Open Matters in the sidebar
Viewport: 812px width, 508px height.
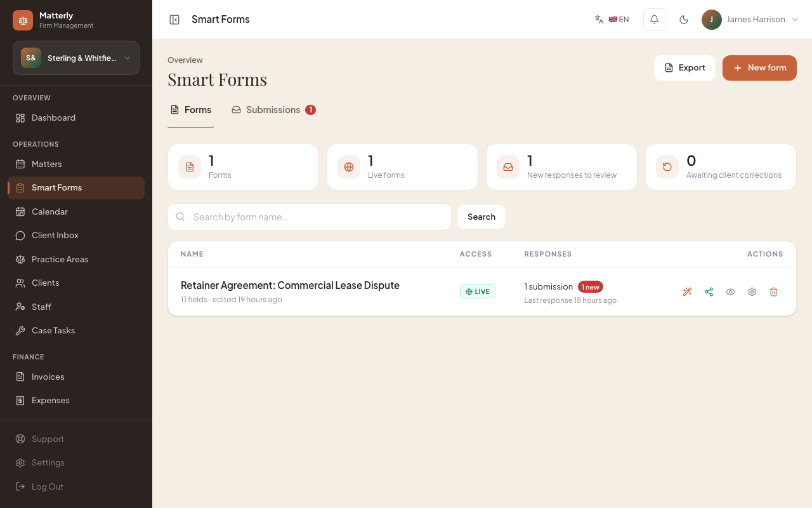(76, 164)
